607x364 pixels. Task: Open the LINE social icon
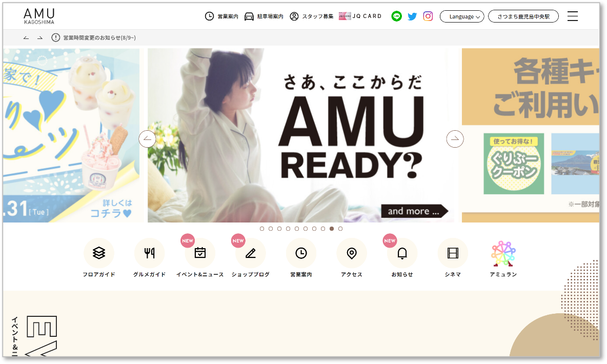[396, 16]
